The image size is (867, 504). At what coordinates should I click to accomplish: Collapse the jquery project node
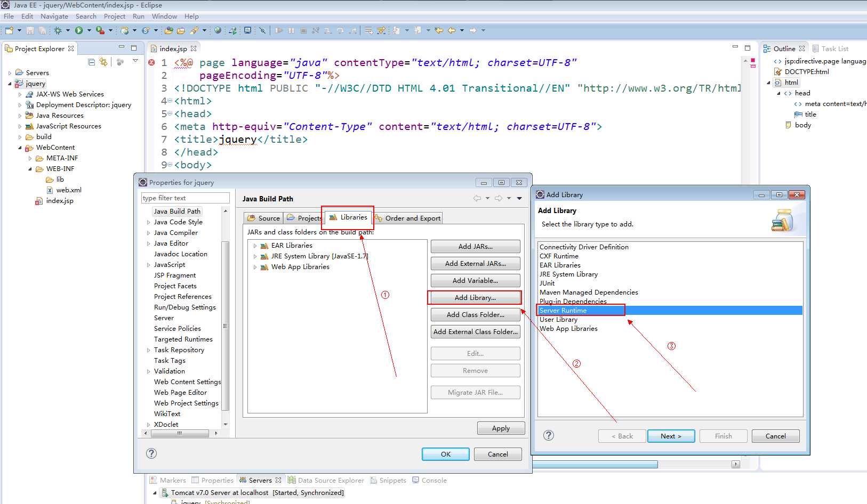click(x=10, y=84)
